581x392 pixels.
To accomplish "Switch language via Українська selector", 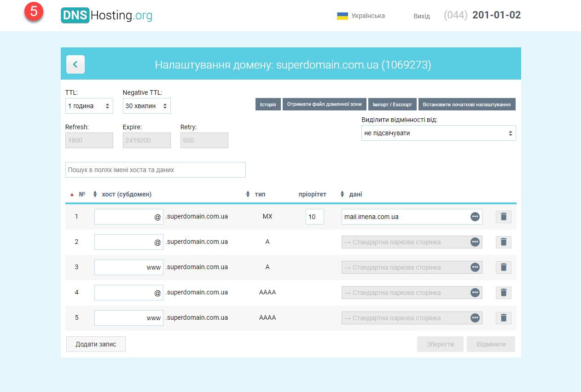I will [x=361, y=16].
